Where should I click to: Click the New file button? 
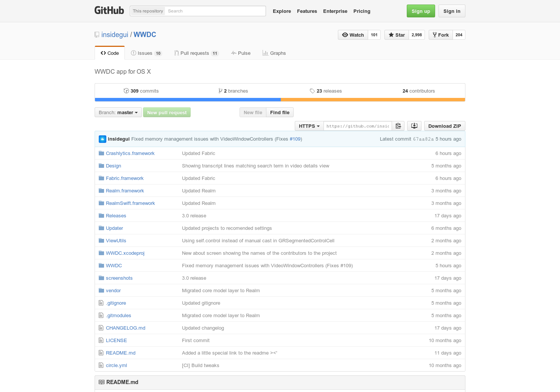[x=253, y=112]
